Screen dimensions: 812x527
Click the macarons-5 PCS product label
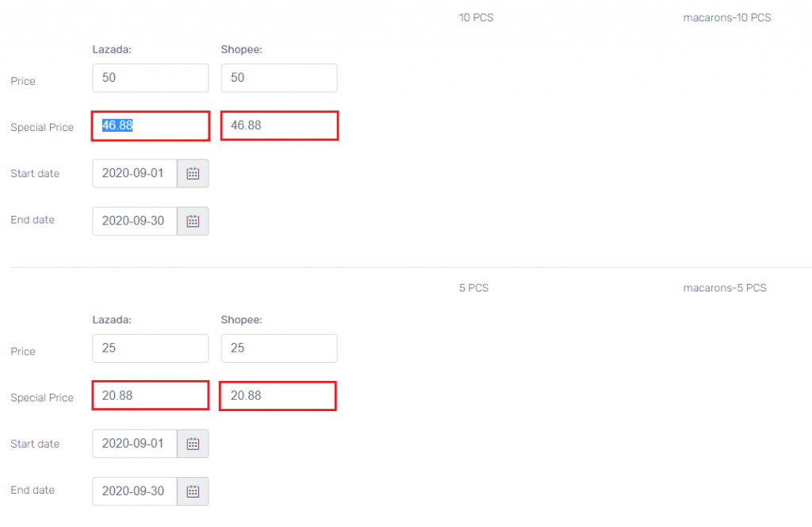(x=725, y=287)
